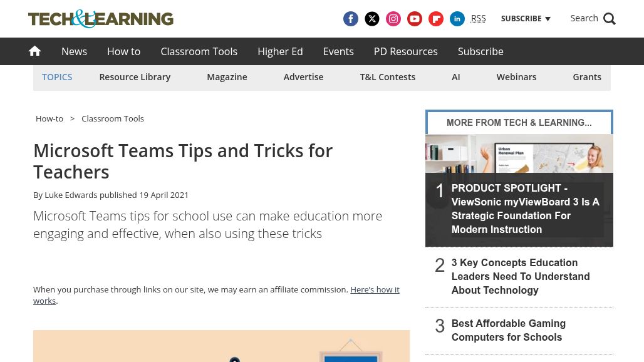Go to homepage via the house icon
This screenshot has height=362, width=644.
coord(34,51)
